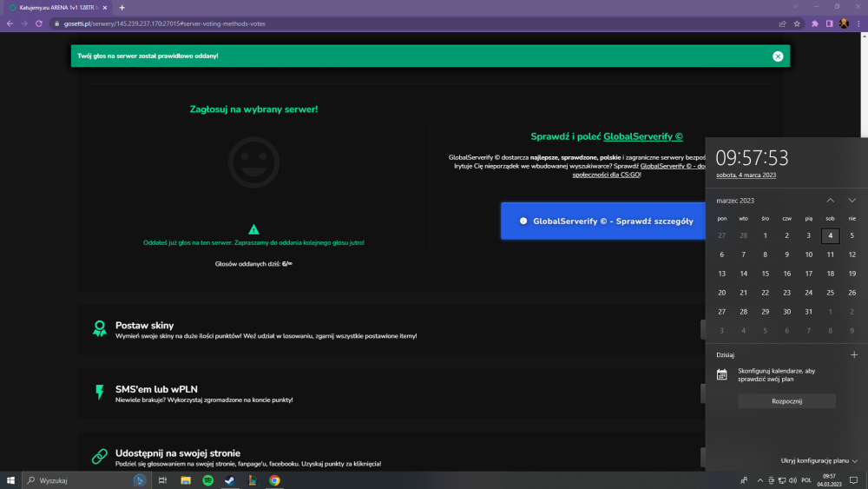Dismiss the green vote confirmation banner
The width and height of the screenshot is (868, 489).
[778, 56]
